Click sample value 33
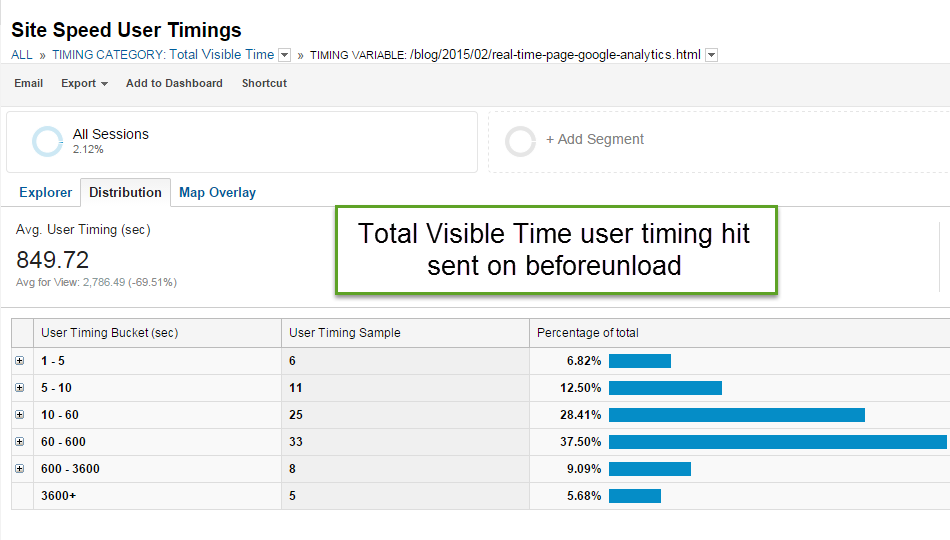The width and height of the screenshot is (950, 540). pyautogui.click(x=296, y=442)
